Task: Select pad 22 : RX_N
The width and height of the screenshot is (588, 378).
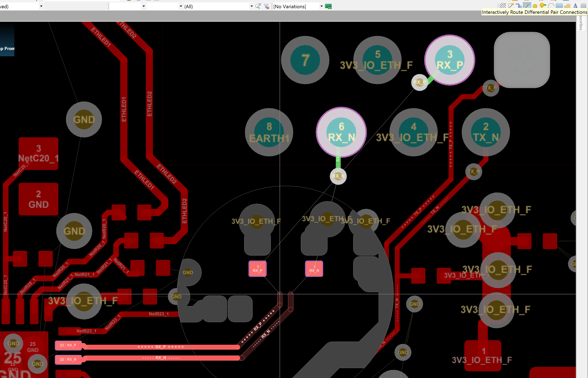Action: point(68,360)
